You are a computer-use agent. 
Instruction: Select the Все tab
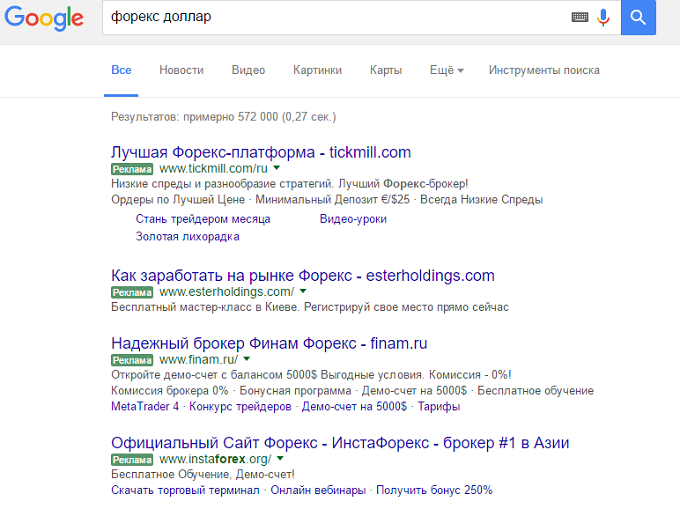point(121,70)
